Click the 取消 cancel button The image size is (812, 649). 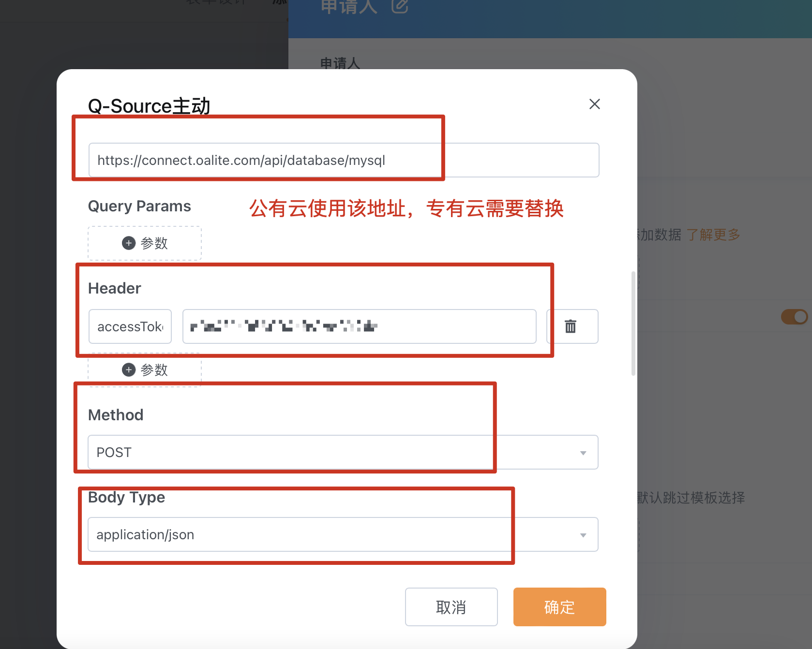pos(451,607)
